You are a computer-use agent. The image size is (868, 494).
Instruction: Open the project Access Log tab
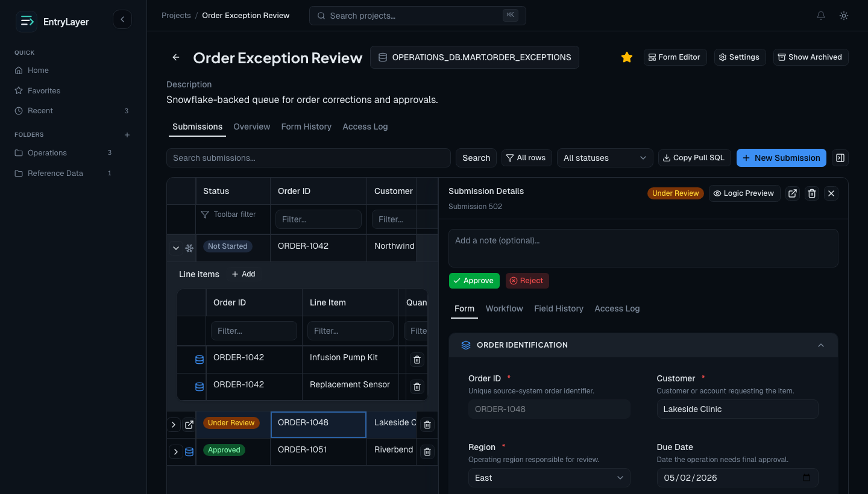coord(365,127)
